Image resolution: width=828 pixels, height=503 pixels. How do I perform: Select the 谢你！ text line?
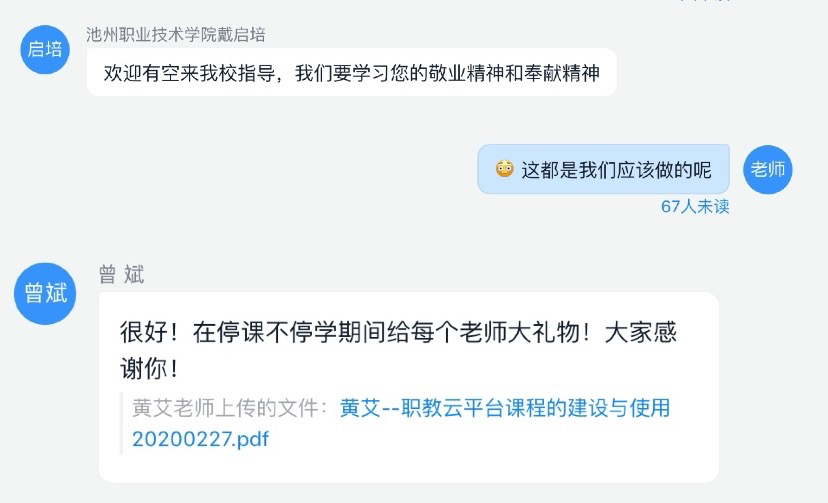[149, 368]
